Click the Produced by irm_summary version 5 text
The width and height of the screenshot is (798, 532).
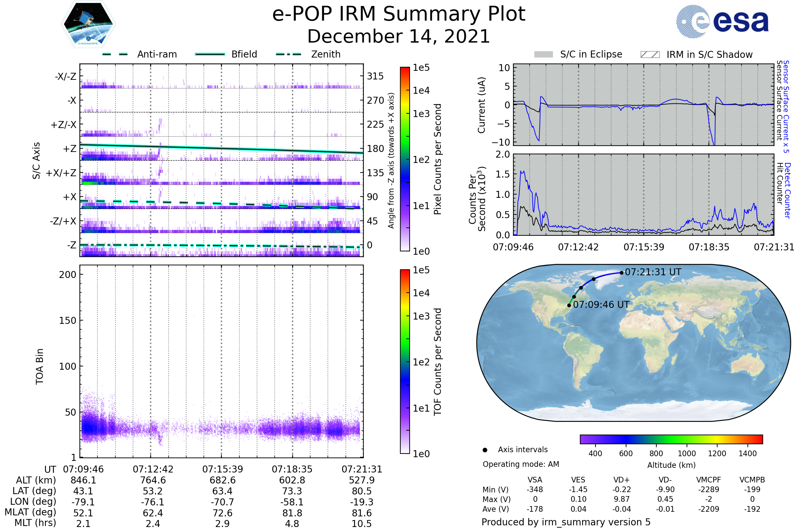(x=566, y=522)
